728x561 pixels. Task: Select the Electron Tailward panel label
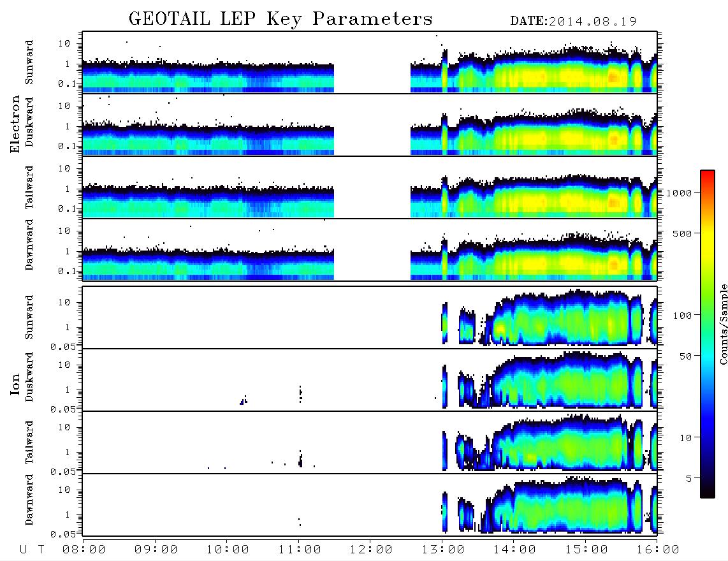29,187
